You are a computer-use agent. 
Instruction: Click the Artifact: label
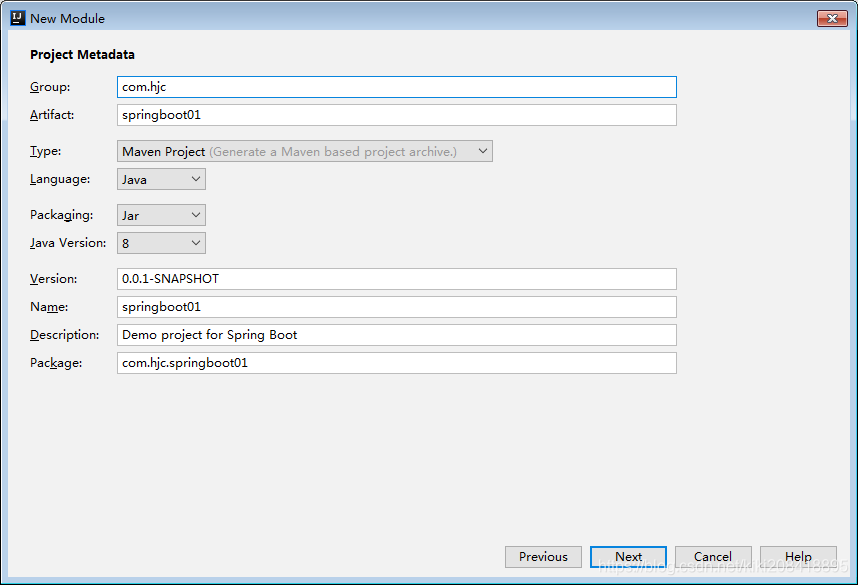(x=52, y=115)
